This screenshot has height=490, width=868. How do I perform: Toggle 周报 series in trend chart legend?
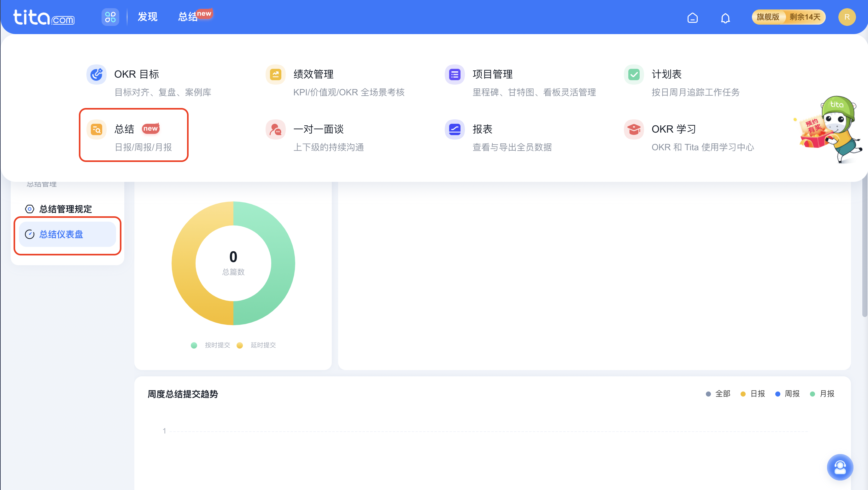point(788,394)
